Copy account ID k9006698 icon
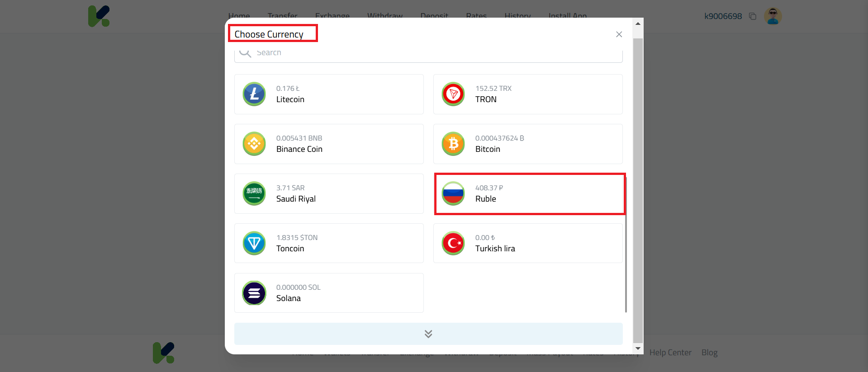868x372 pixels. [x=753, y=16]
